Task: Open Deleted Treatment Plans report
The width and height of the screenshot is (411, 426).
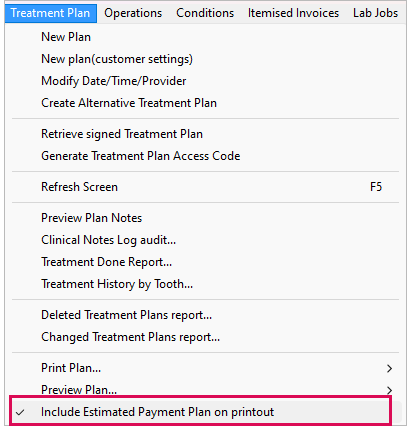Action: [205, 315]
